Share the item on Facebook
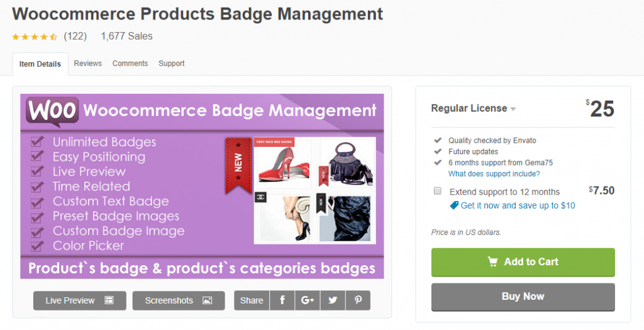This screenshot has height=330, width=644. (282, 300)
